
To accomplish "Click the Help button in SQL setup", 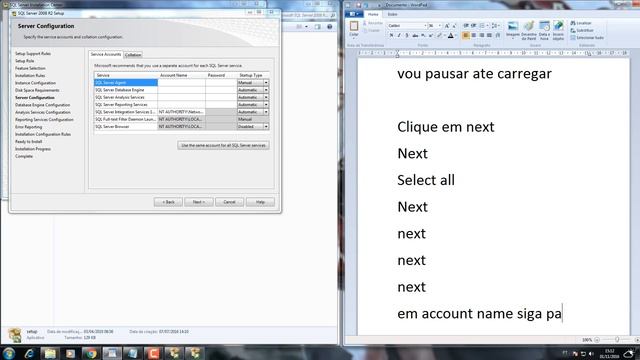I will (260, 202).
